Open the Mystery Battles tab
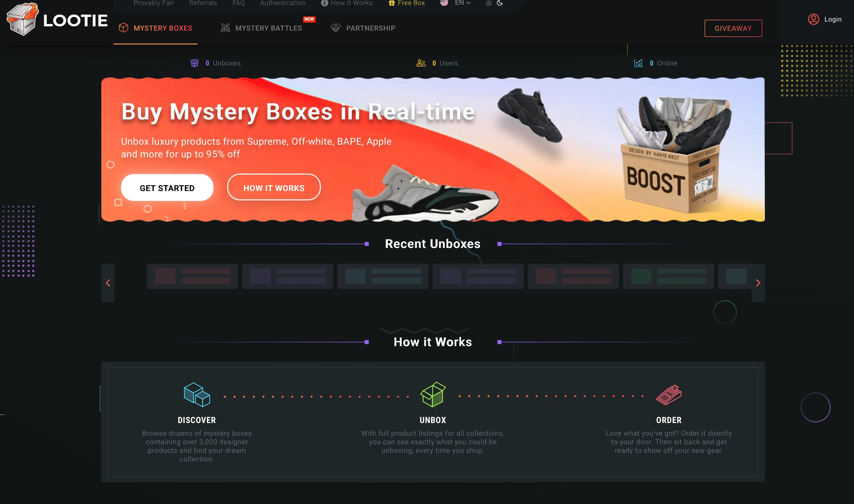 (261, 28)
